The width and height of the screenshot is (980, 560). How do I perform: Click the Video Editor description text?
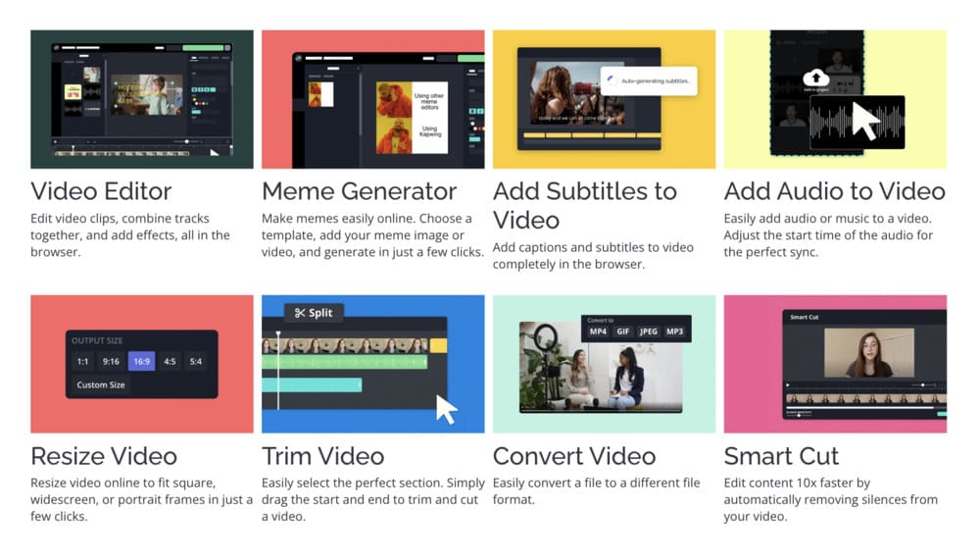(130, 235)
